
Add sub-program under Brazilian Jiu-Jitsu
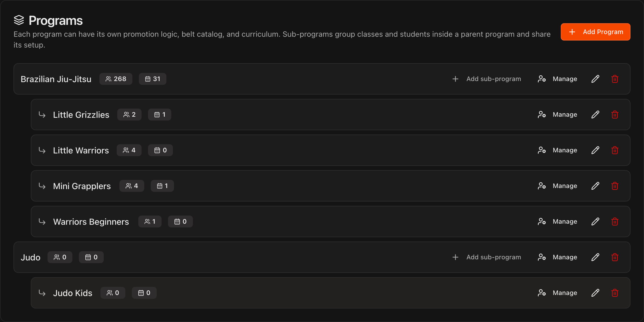pos(487,79)
